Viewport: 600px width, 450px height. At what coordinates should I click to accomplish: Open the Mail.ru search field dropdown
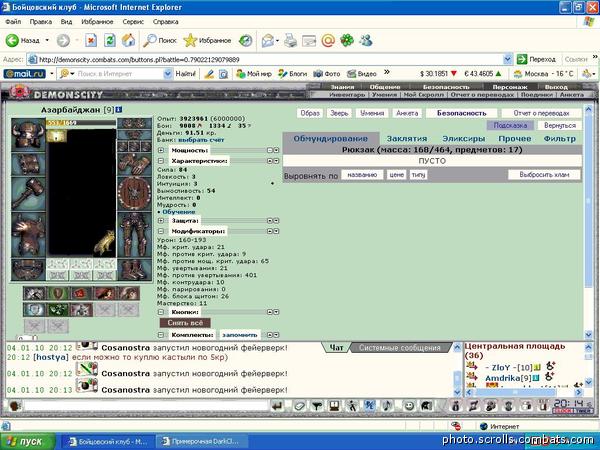pyautogui.click(x=168, y=73)
